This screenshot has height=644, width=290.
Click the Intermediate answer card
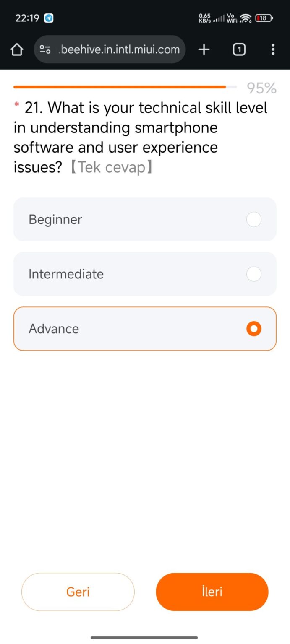point(145,274)
